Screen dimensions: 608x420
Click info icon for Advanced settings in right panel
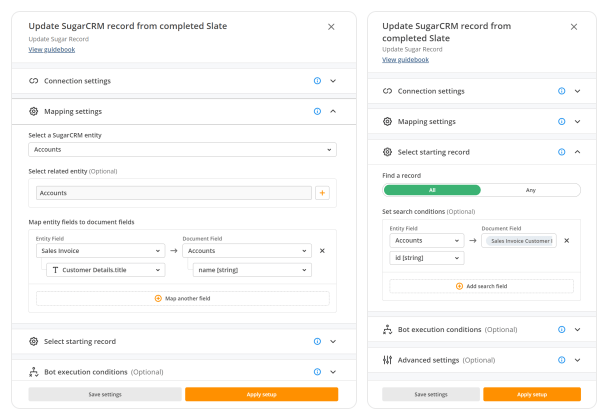(561, 360)
